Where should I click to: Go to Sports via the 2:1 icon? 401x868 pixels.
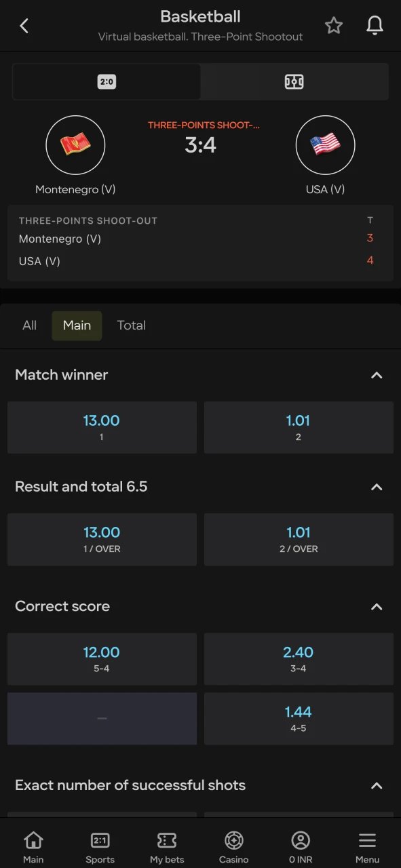tap(100, 844)
